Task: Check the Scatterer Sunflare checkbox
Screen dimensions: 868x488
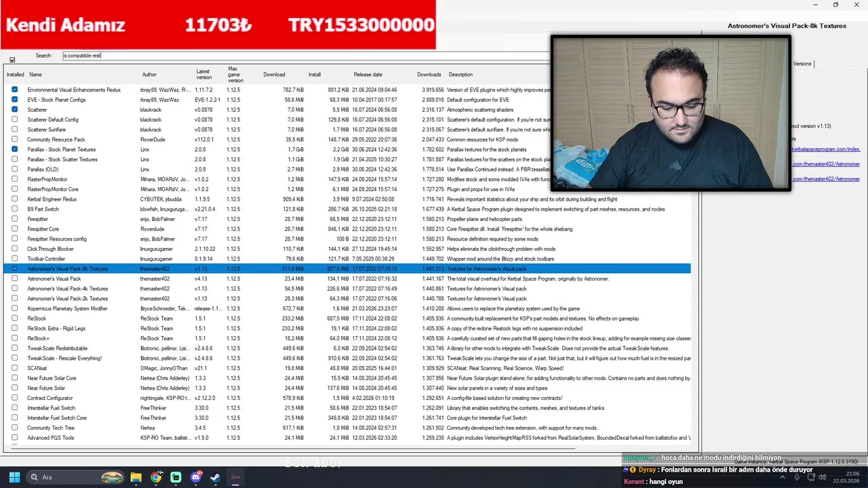Action: [x=14, y=129]
